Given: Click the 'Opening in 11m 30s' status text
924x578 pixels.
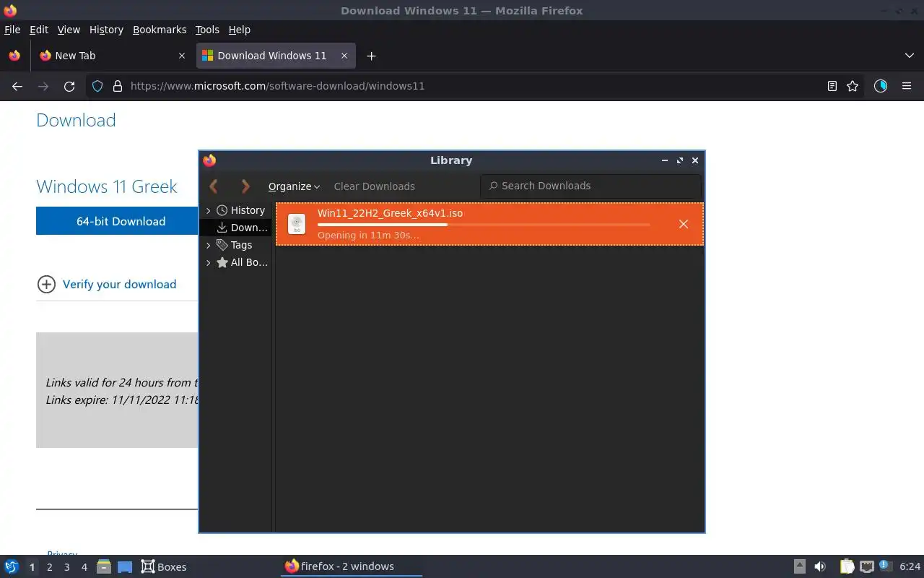Looking at the screenshot, I should tap(368, 236).
